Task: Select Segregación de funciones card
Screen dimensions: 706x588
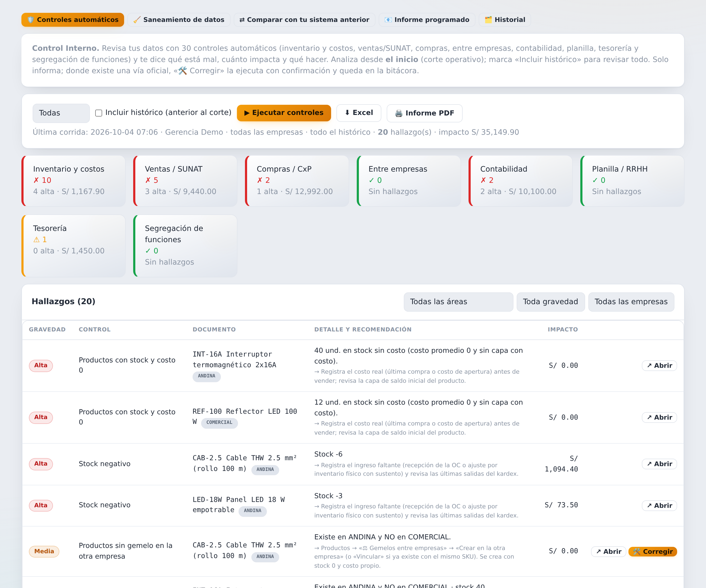Action: [185, 246]
